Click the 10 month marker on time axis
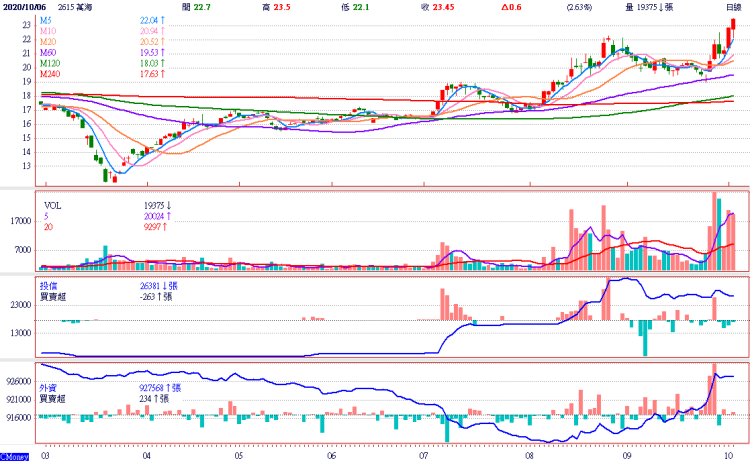750x469 pixels. [x=730, y=454]
